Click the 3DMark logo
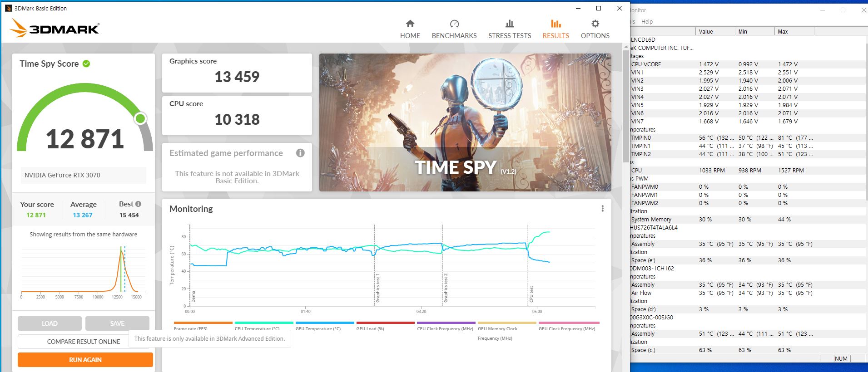Image resolution: width=868 pixels, height=372 pixels. [55, 28]
